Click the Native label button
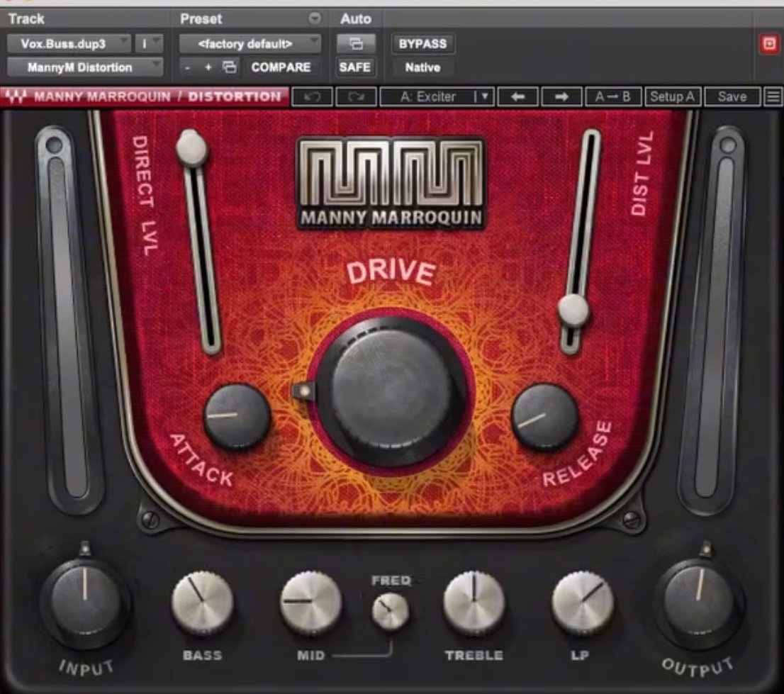 click(422, 67)
